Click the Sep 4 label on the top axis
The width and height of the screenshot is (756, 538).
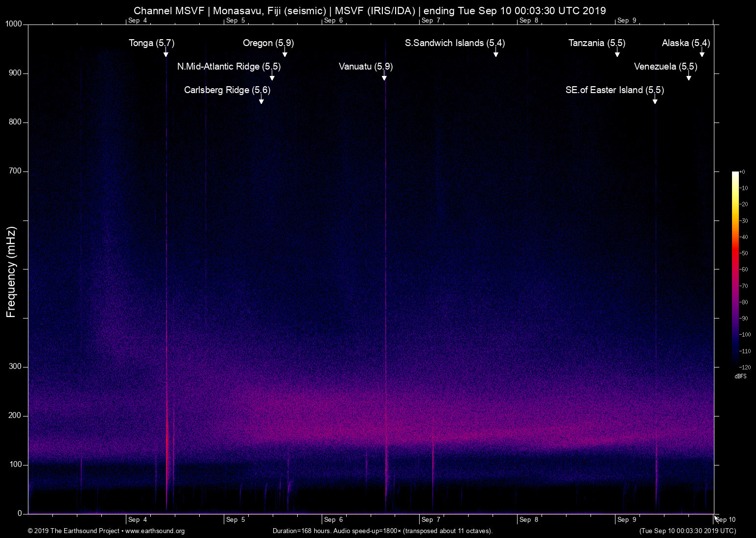(x=138, y=21)
